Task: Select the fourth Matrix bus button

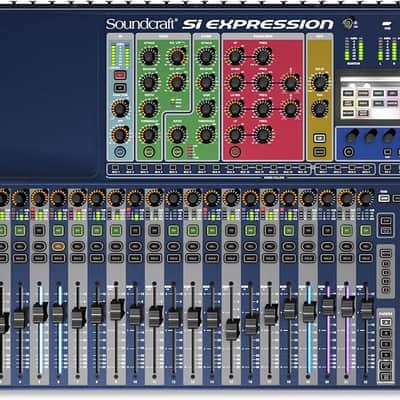Action: (366, 167)
